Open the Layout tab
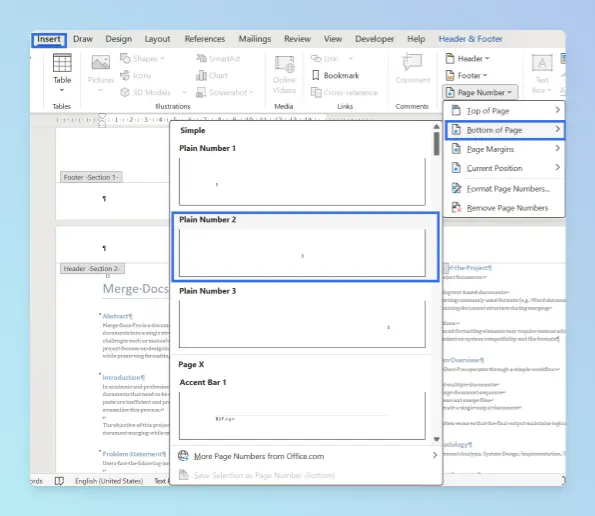Viewport: 595px width, 516px height. pyautogui.click(x=157, y=39)
